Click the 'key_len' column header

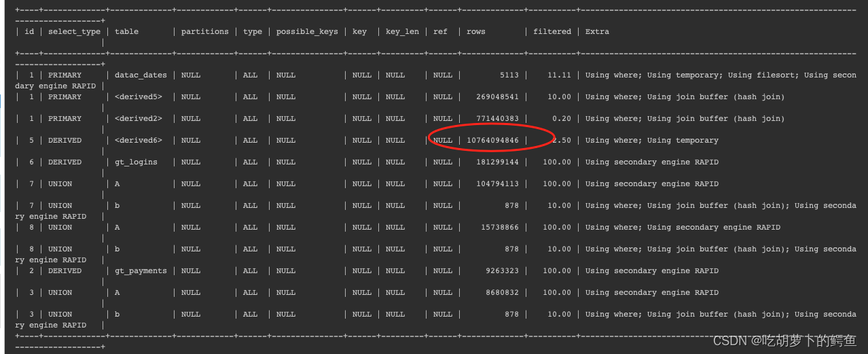402,32
